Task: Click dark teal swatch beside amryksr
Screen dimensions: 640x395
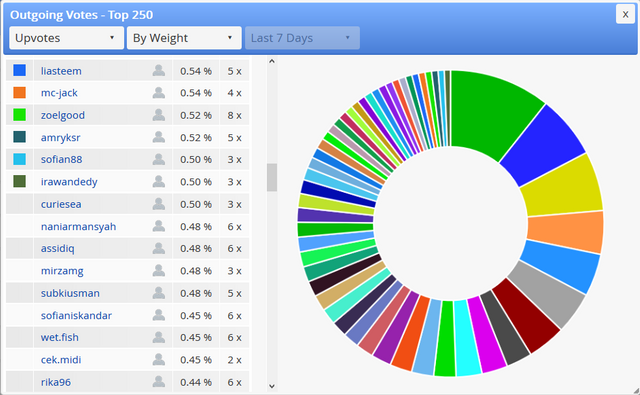Action: coord(20,137)
